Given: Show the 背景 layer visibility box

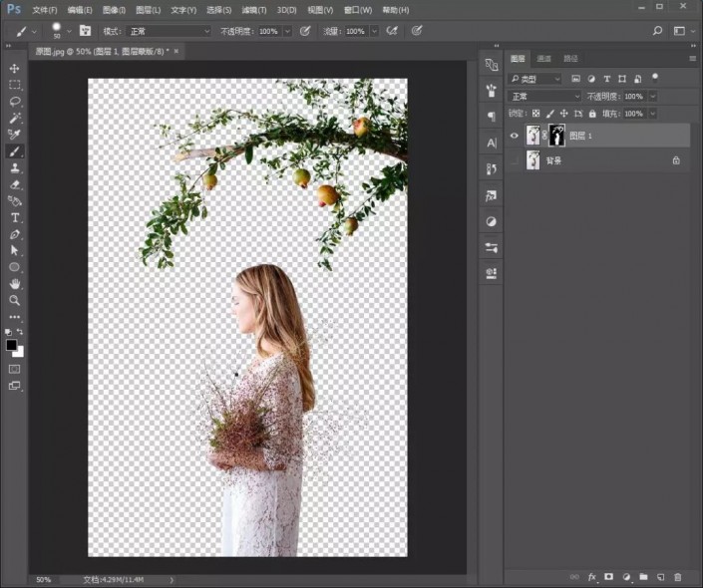Looking at the screenshot, I should [515, 160].
